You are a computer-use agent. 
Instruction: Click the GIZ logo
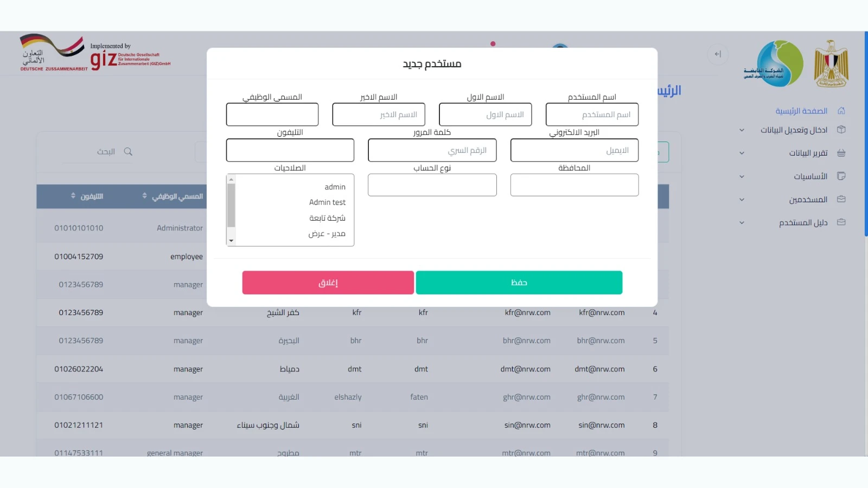(x=130, y=57)
